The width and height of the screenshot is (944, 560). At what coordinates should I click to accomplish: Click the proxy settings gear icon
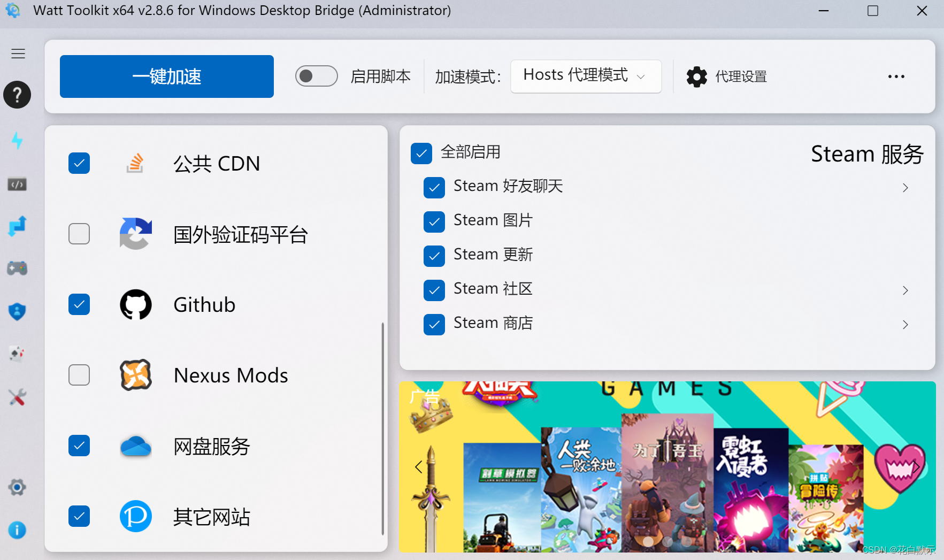pyautogui.click(x=697, y=77)
